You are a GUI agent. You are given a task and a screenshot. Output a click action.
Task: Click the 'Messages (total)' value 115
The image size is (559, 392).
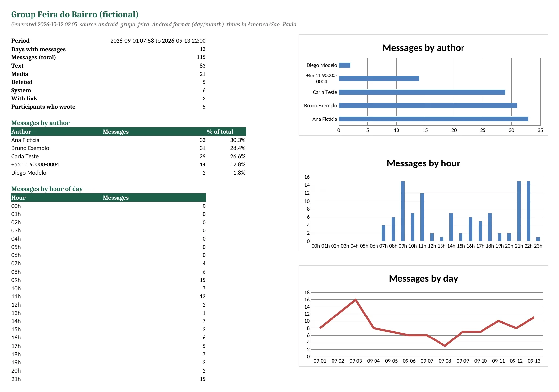point(201,57)
